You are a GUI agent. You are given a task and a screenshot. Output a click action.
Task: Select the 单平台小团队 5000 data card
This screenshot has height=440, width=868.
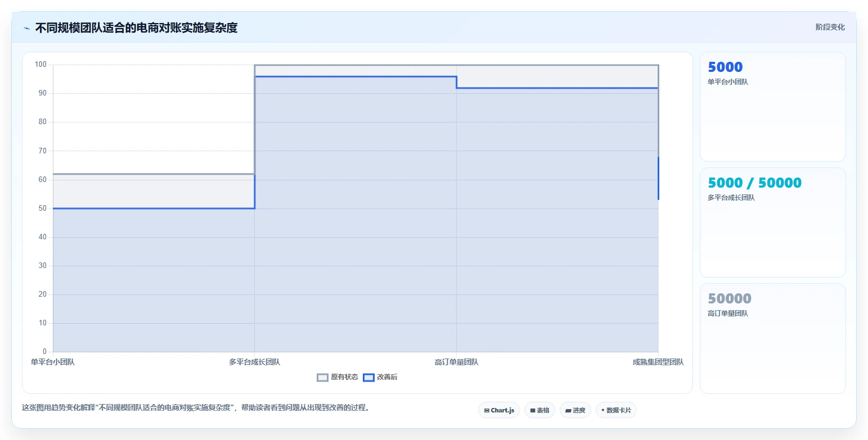[773, 107]
